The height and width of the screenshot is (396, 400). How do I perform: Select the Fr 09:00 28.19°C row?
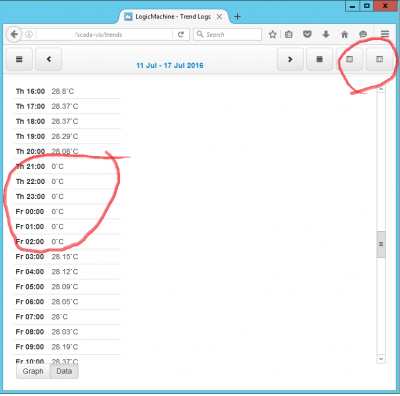click(67, 347)
